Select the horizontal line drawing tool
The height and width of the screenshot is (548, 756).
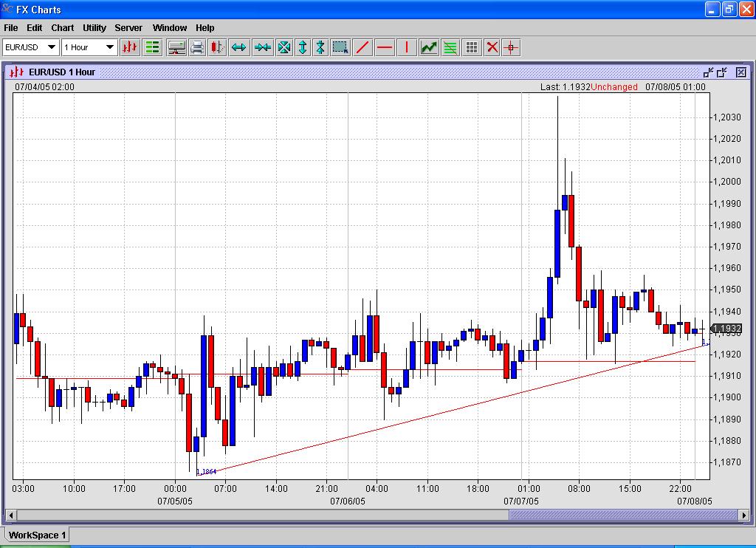[384, 47]
